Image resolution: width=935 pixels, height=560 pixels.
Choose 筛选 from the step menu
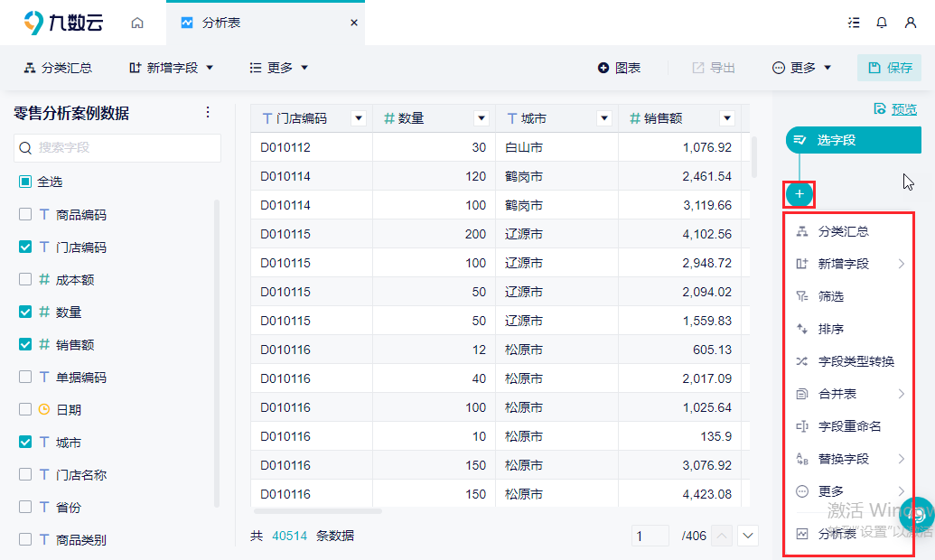[x=848, y=296]
